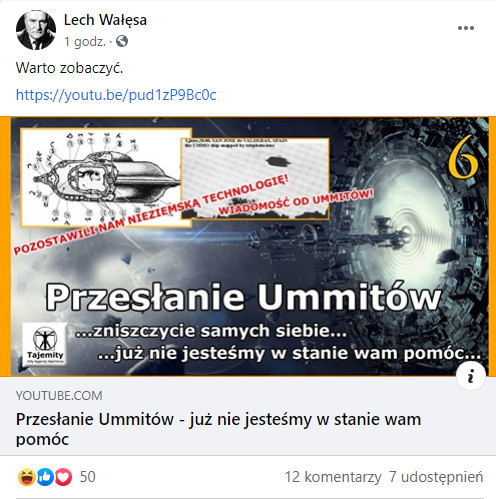Click the "Warto zobaczyć." post text

point(69,68)
